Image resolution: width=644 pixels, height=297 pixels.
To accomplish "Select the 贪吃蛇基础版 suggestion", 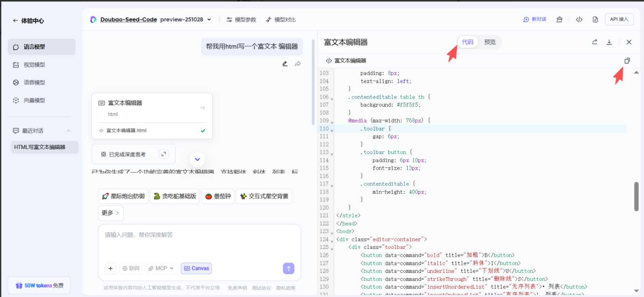I will point(175,196).
